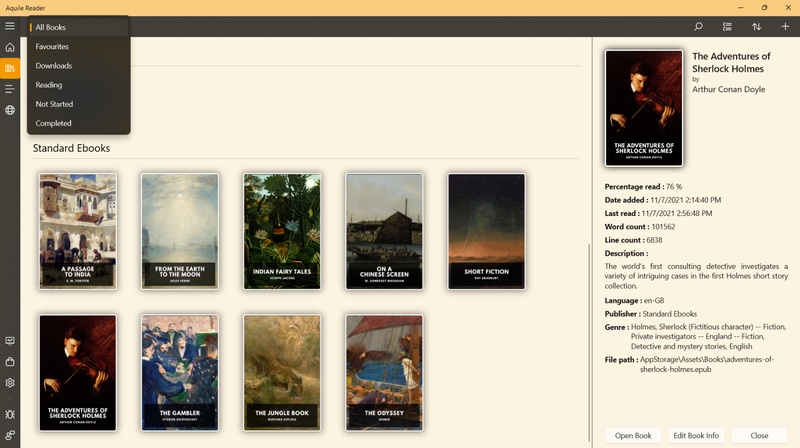Select The Jungle Book cover
Screen dimensions: 800x448
(282, 374)
